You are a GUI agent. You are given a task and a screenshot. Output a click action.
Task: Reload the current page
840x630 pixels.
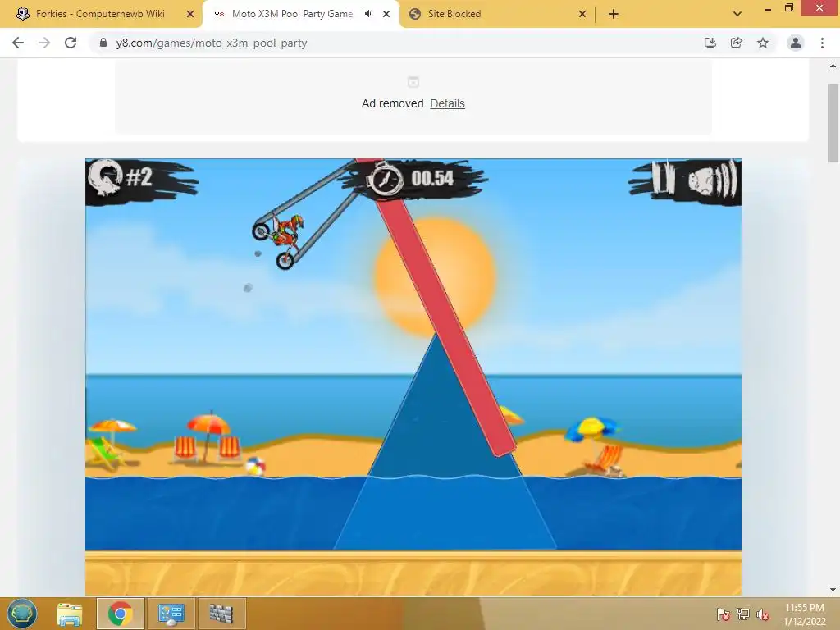(71, 43)
